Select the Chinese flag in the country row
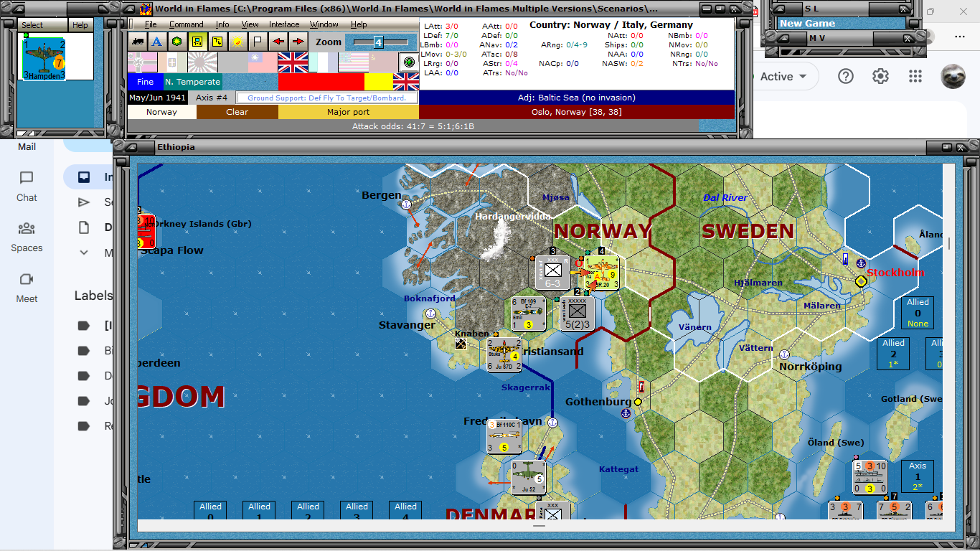Viewport: 980px width, 551px height. [x=263, y=62]
